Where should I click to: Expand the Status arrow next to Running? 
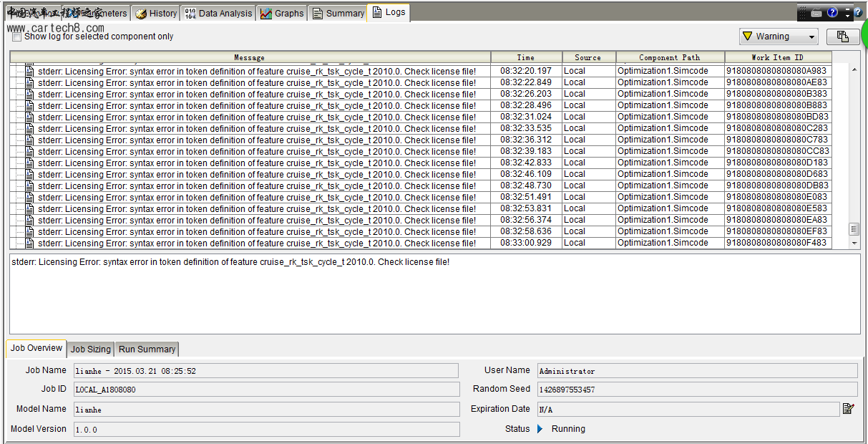[x=538, y=429]
